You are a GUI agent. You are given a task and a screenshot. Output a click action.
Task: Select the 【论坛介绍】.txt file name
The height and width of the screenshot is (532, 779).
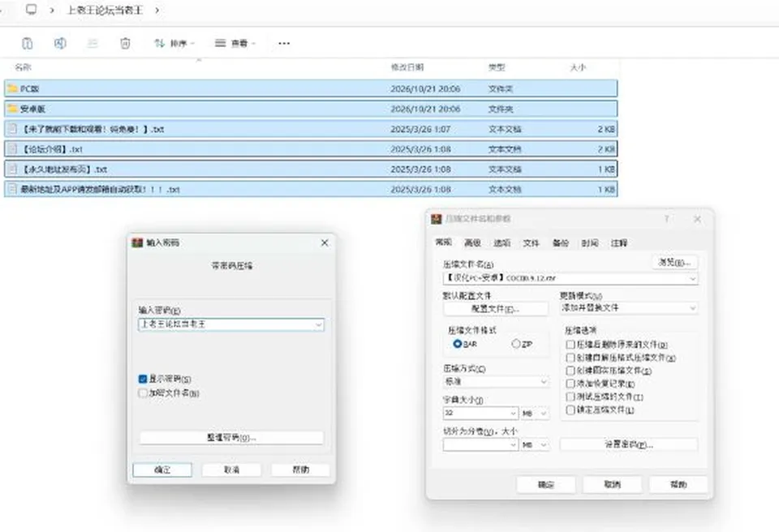tap(52, 149)
